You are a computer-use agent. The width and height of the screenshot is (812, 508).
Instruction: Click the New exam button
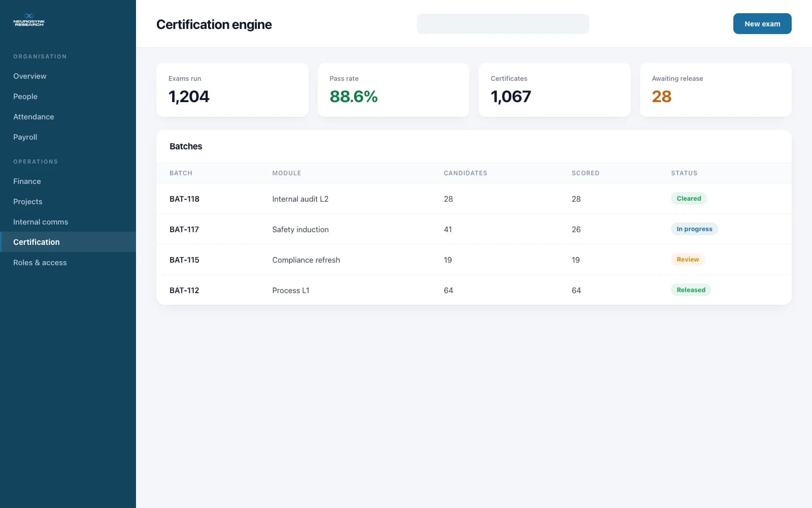point(762,24)
